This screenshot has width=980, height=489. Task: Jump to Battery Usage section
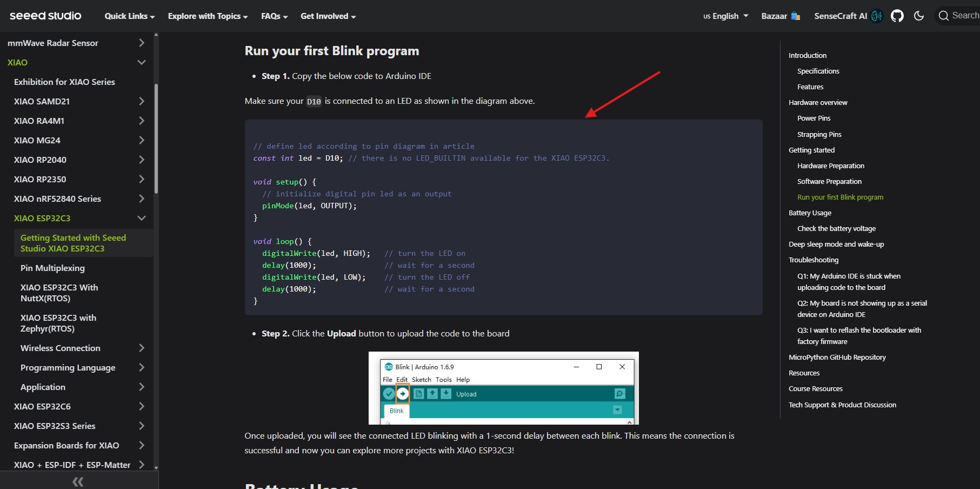click(x=810, y=213)
